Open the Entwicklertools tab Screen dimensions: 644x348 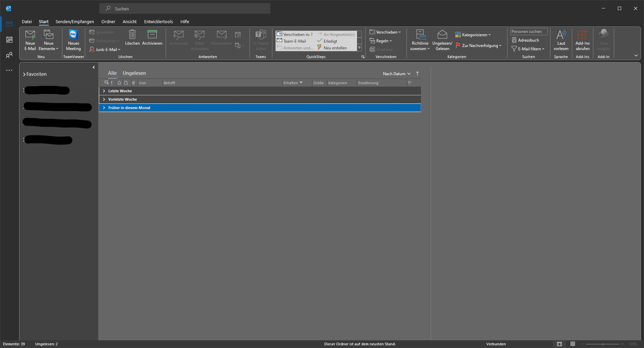(159, 21)
